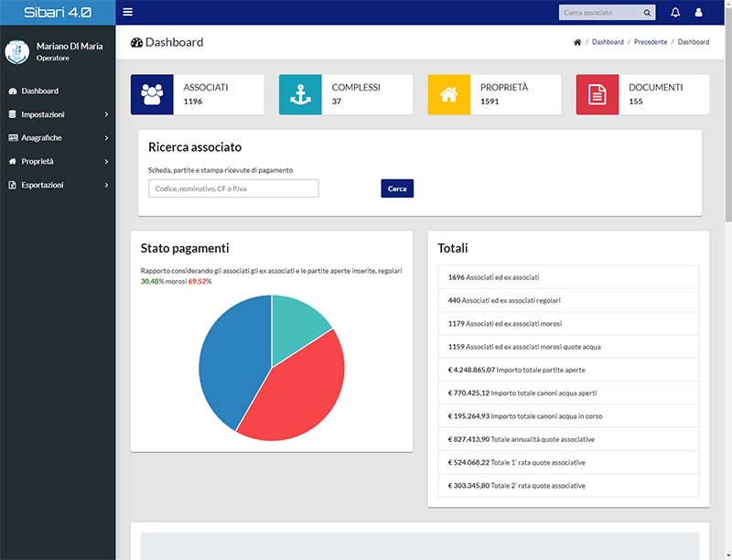Click the DOCUMENTI 155 card text

click(655, 94)
